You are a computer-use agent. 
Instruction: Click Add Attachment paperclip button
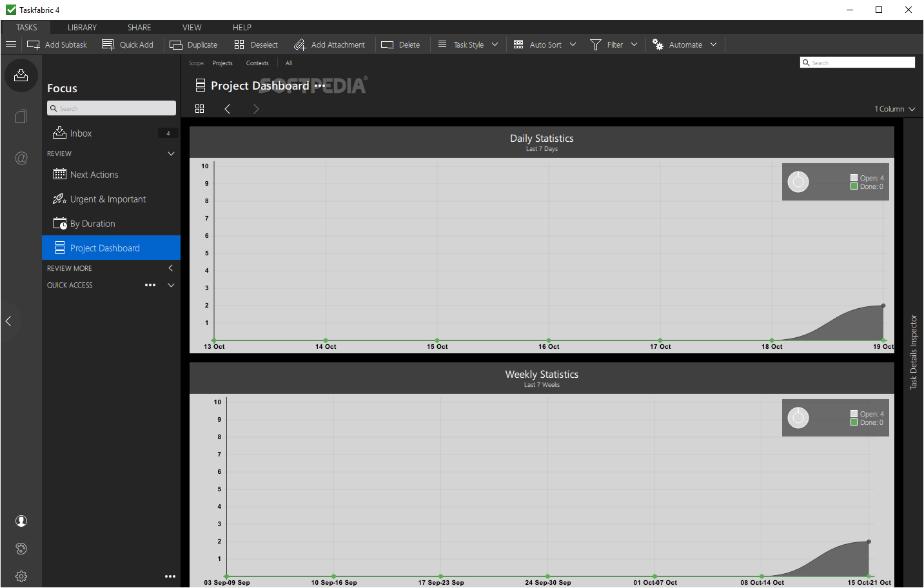tap(329, 44)
